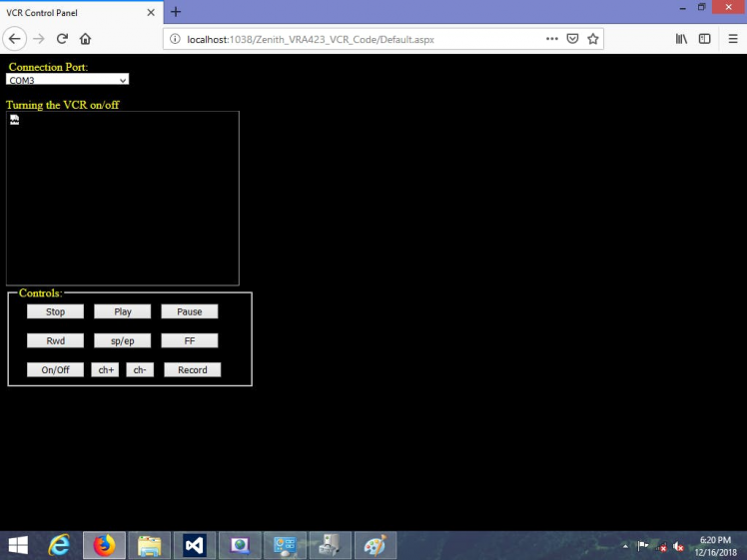Viewport: 747px width, 560px height.
Task: Open the browser home page icon
Action: coord(85,39)
